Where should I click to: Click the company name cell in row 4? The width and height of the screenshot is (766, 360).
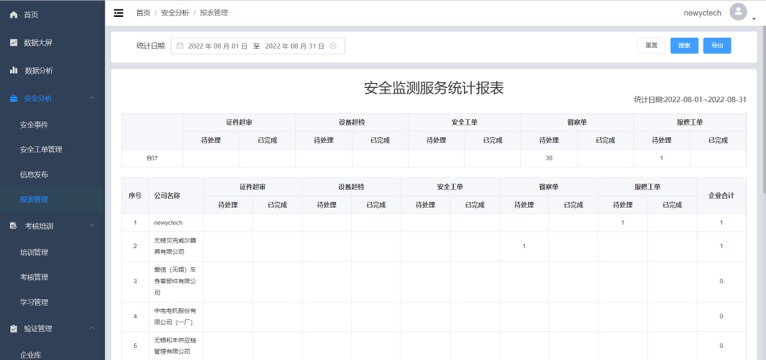[x=176, y=317]
